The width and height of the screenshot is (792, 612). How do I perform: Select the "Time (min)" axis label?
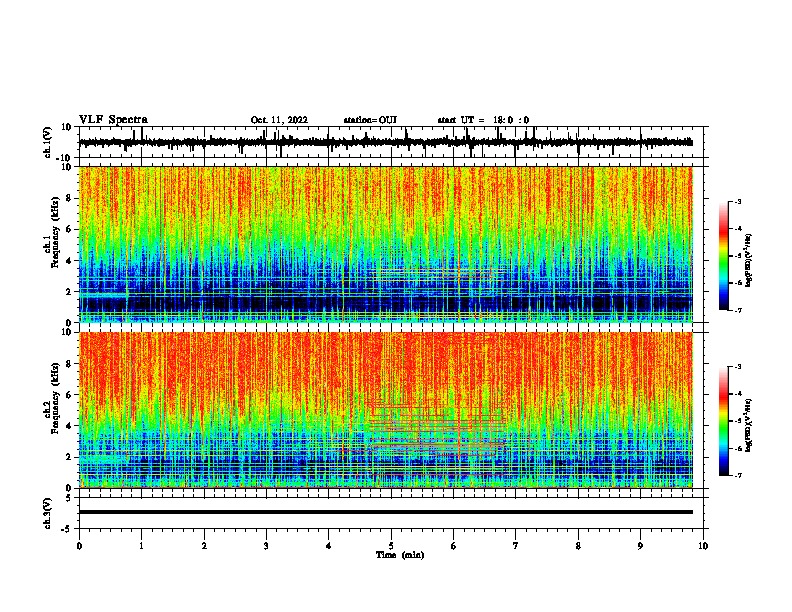tap(400, 555)
